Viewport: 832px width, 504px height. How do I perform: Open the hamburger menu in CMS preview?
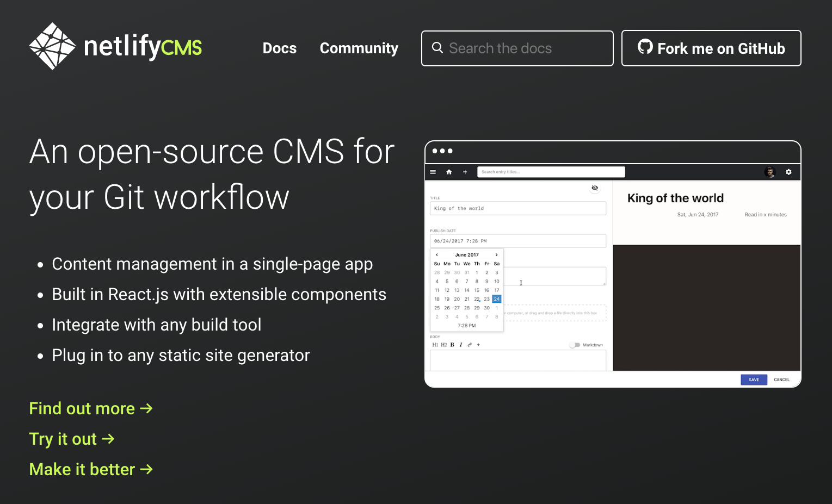pyautogui.click(x=433, y=172)
